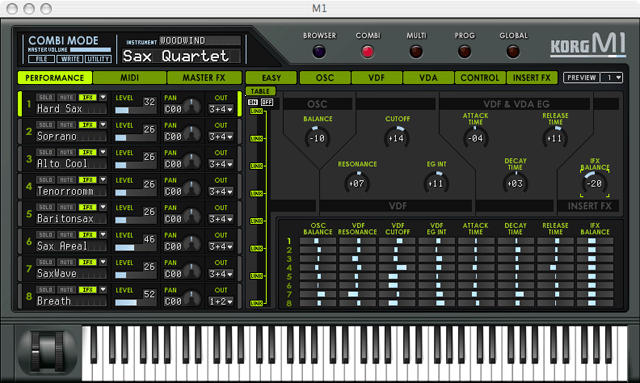Click the PAN knob for Hard Sax

point(192,107)
